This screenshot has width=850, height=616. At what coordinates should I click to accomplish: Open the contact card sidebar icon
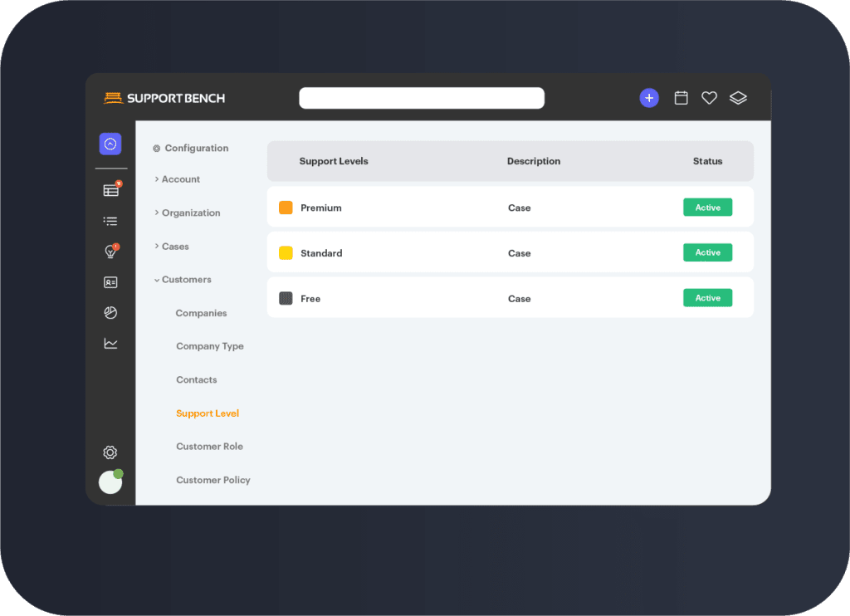tap(110, 282)
